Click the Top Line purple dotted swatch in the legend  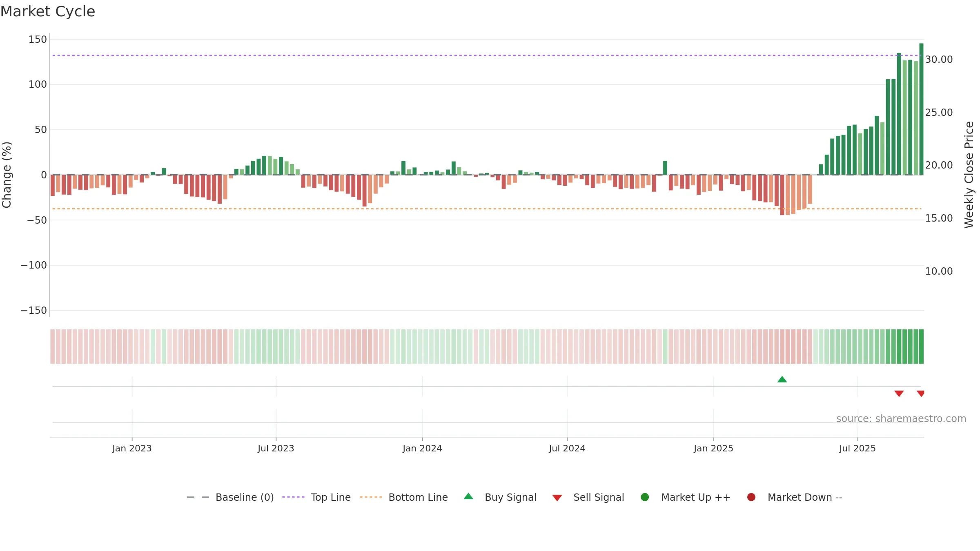[x=293, y=497]
